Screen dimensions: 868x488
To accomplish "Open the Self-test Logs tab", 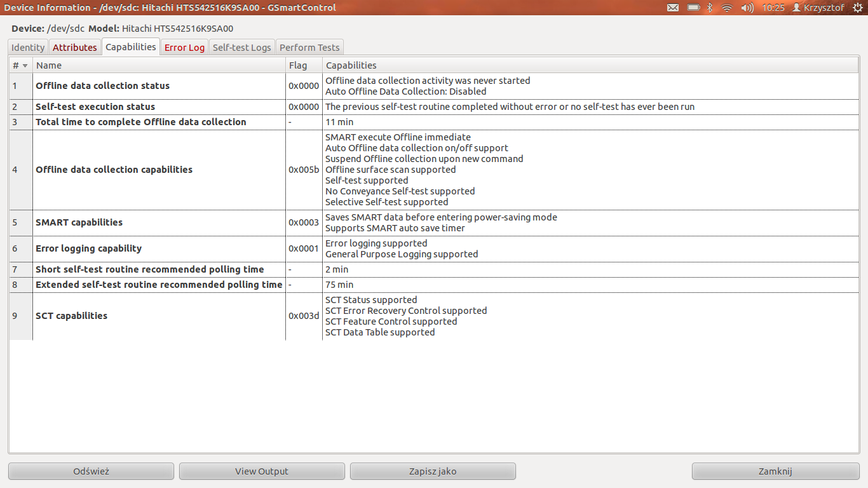I will pyautogui.click(x=242, y=48).
